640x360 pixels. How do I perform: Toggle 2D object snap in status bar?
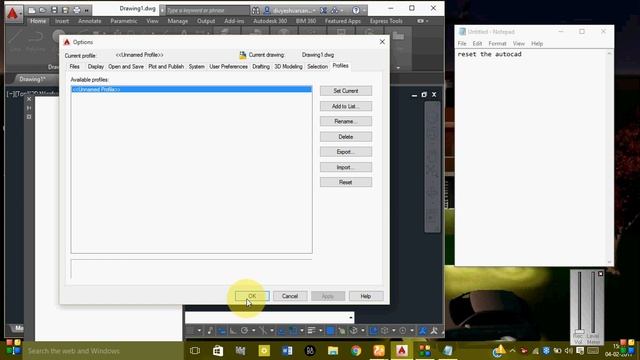point(293,331)
